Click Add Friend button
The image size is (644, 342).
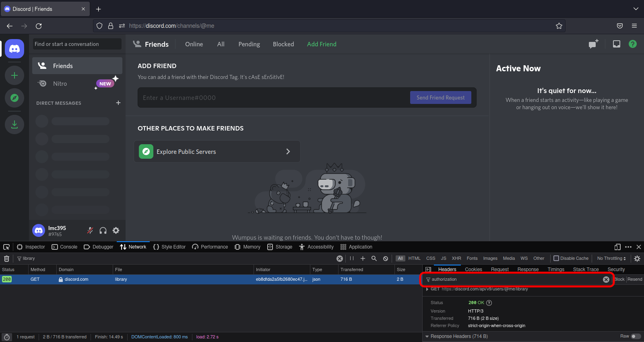pos(322,44)
